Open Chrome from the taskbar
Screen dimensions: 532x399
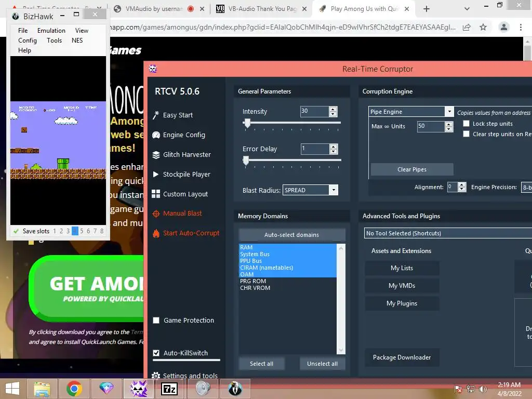(74, 389)
